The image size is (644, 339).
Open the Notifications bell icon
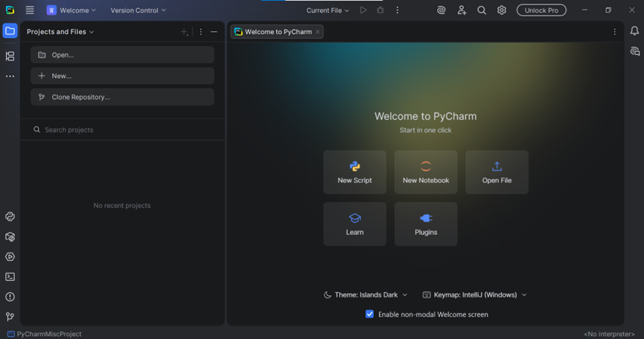(634, 30)
